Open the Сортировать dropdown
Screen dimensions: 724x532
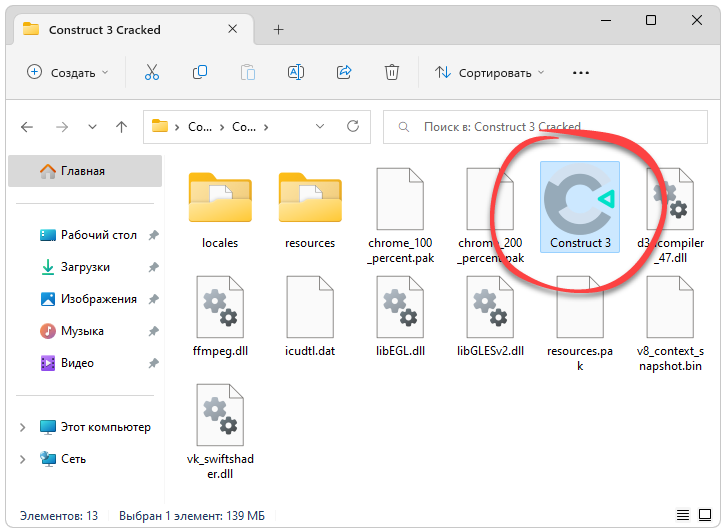click(489, 73)
